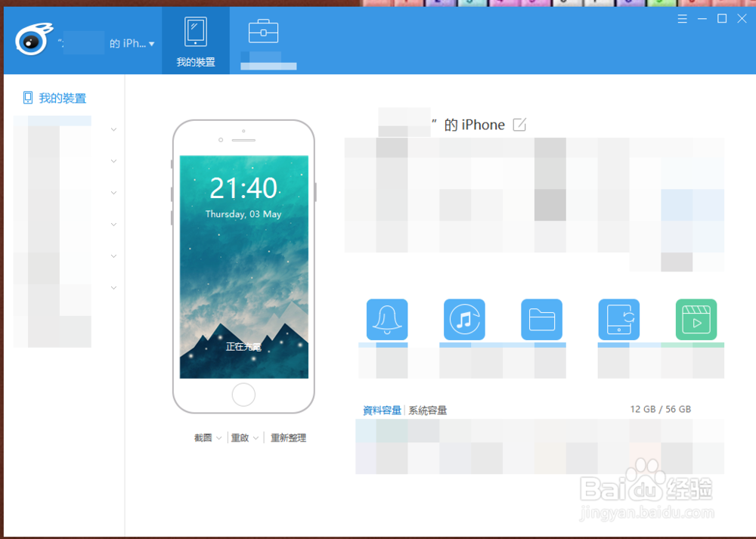The width and height of the screenshot is (756, 539).
Task: Open the ringtone bell tool
Action: [386, 319]
